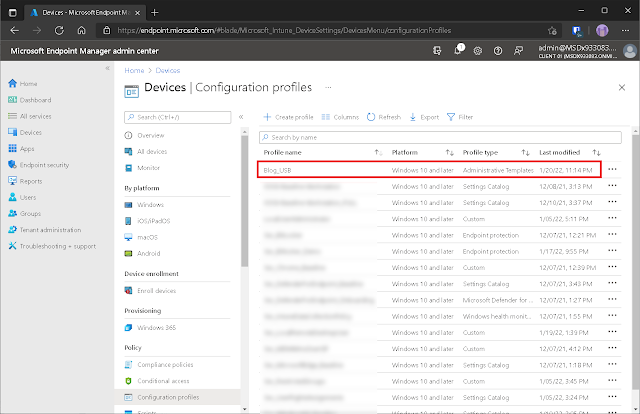Open Conditional access
640x414 pixels.
pyautogui.click(x=157, y=381)
